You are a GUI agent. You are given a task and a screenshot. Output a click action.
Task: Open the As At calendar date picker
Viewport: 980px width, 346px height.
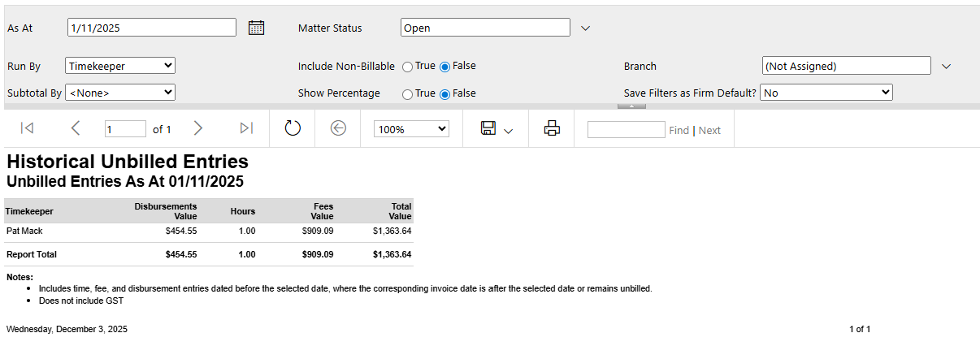point(256,28)
